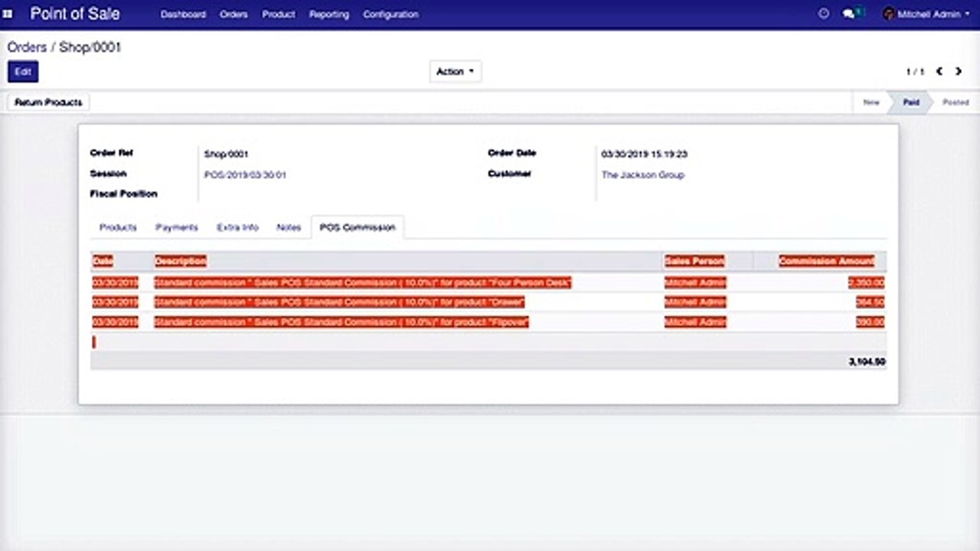Click the 1 / 1 pager counter
The height and width of the screenshot is (551, 980).
coord(915,71)
